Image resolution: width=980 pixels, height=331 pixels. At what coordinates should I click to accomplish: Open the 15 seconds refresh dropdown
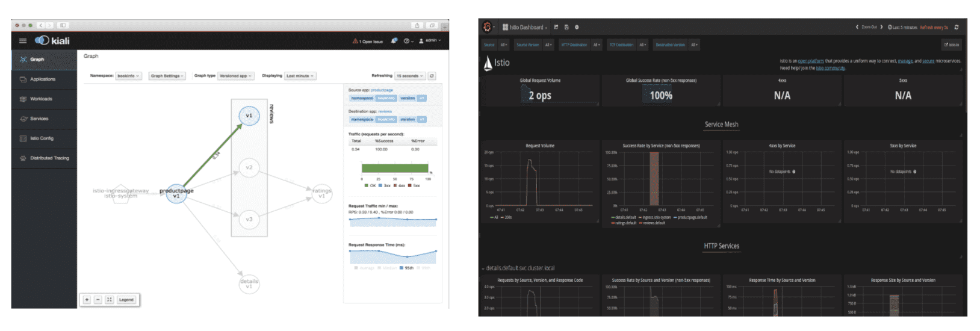(x=409, y=76)
